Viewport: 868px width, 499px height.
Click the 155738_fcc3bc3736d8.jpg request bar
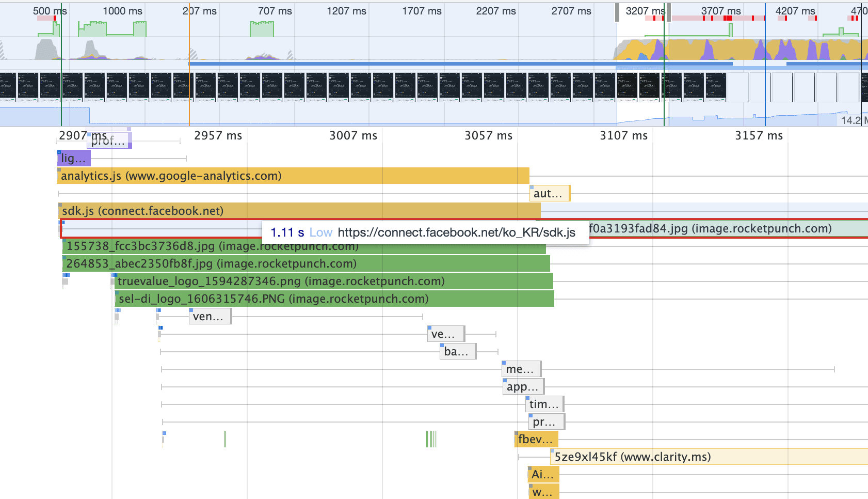coord(304,246)
